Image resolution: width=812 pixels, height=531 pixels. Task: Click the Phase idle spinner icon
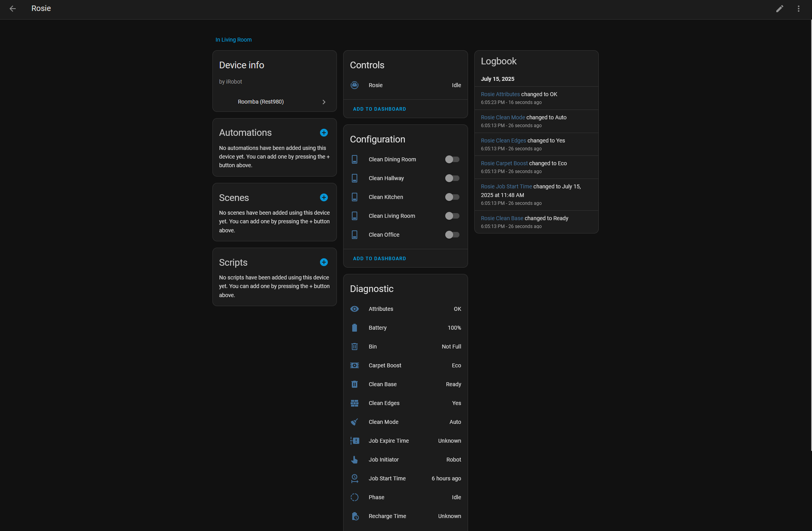355,497
